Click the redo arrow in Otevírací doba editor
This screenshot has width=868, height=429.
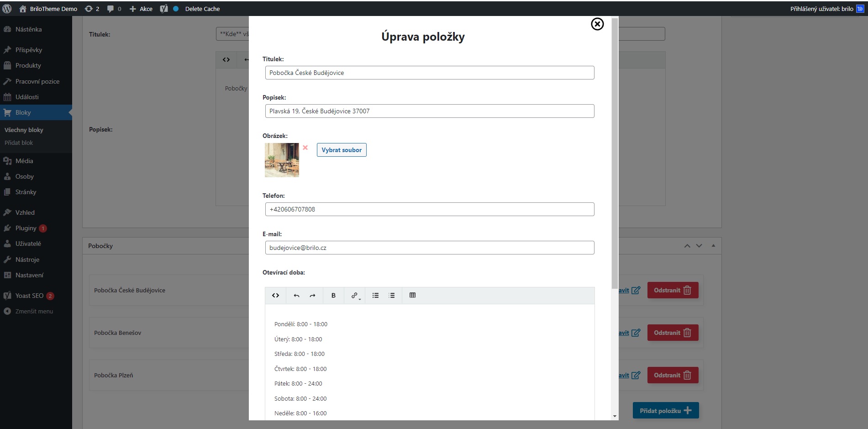[312, 296]
